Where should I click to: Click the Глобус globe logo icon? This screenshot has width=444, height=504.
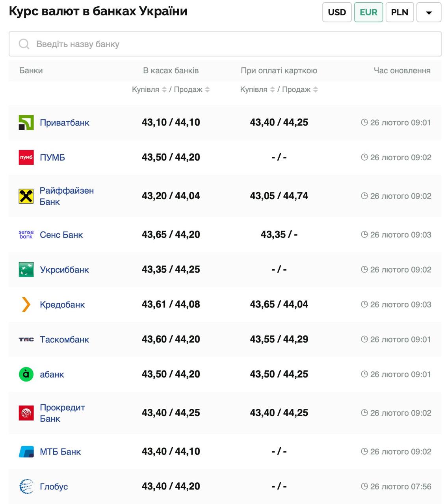pyautogui.click(x=26, y=487)
